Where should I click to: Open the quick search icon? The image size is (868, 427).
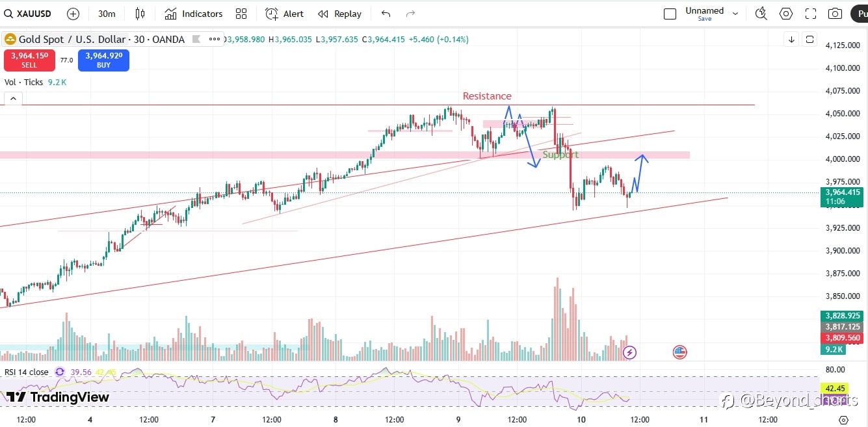(761, 14)
